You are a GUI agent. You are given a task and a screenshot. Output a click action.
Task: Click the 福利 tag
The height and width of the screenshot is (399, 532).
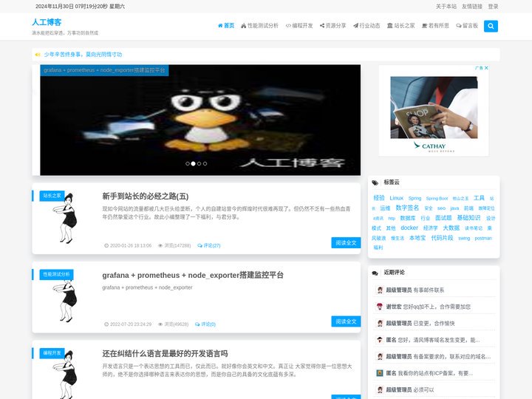coord(378,248)
